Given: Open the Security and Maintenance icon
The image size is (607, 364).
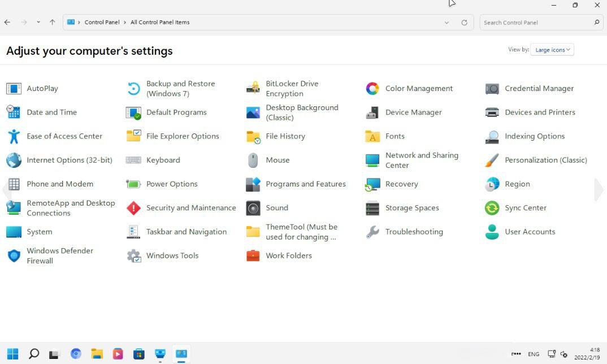Looking at the screenshot, I should (x=133, y=209).
